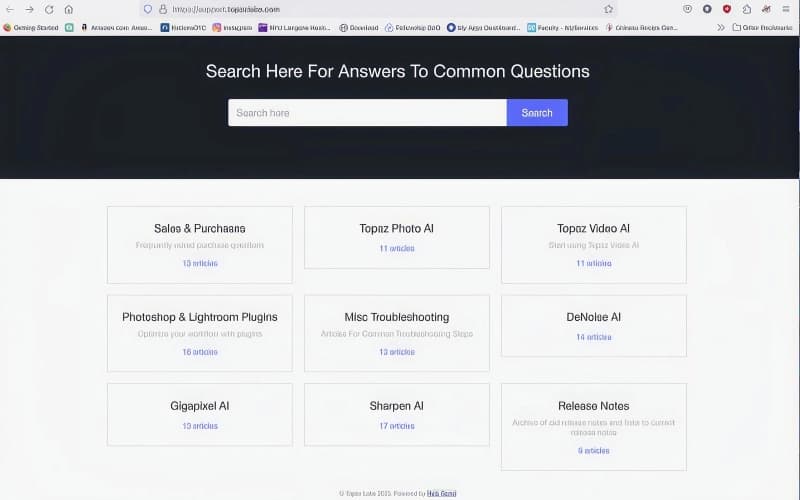Open the blue icon bookmark before Instagram
Viewport: 800px width, 500px height.
click(183, 28)
